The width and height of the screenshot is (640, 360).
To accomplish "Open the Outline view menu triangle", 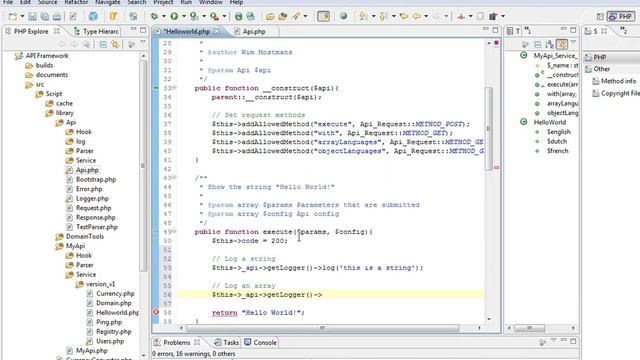I will coord(573,42).
